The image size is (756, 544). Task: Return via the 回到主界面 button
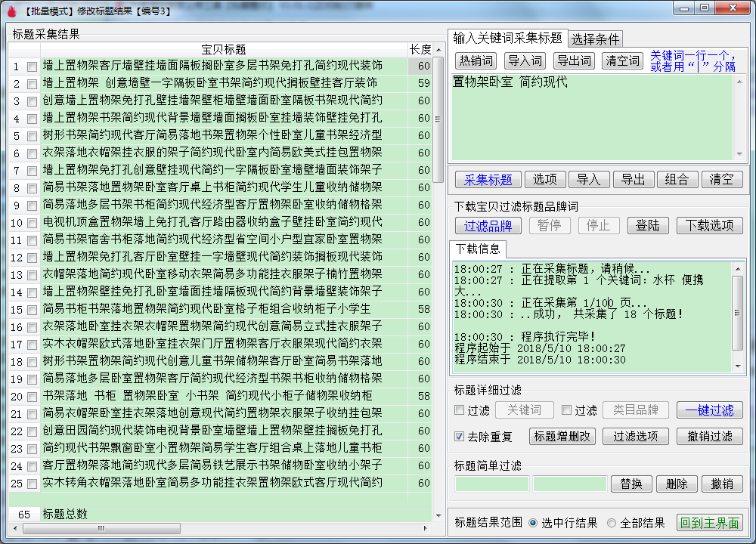[x=709, y=523]
